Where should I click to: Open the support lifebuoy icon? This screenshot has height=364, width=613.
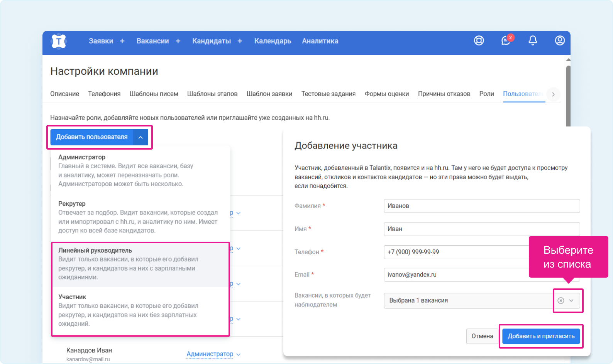tap(479, 40)
